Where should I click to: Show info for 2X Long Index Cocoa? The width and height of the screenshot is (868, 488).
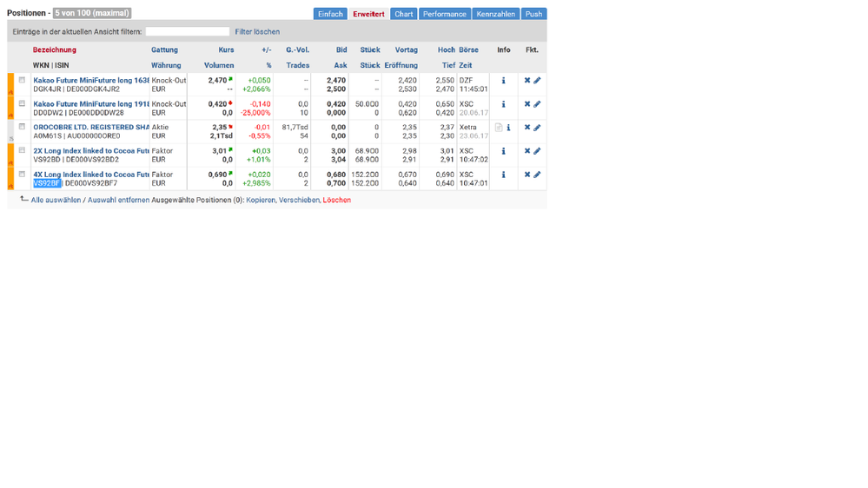(x=503, y=151)
